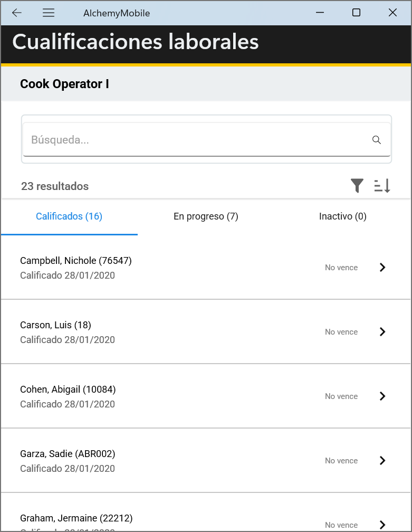The width and height of the screenshot is (412, 532).
Task: Expand Campbell, Nichole row chevron
Action: tap(382, 268)
